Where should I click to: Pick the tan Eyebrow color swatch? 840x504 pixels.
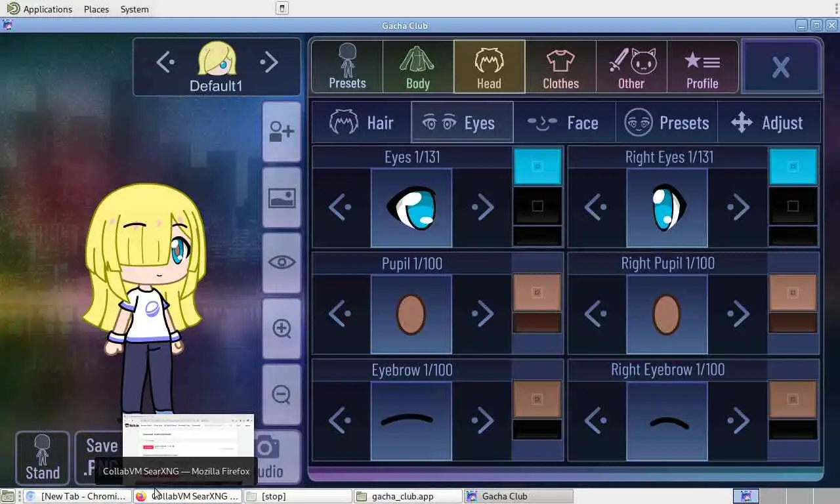click(537, 399)
